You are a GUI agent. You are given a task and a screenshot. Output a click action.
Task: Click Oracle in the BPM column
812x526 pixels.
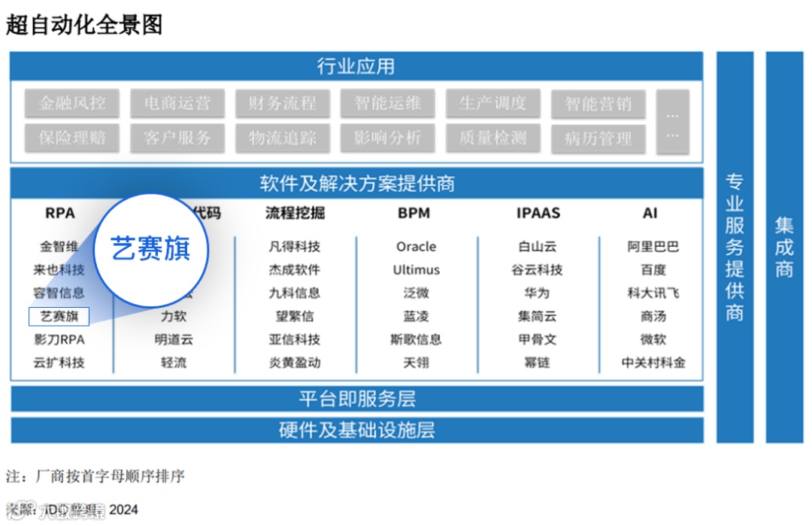[417, 247]
